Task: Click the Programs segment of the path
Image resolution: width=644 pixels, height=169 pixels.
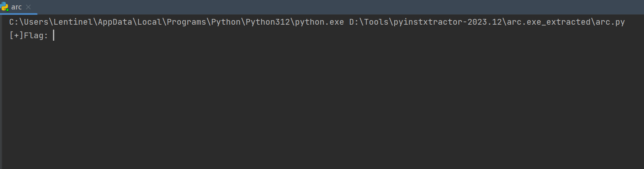Action: [x=186, y=22]
